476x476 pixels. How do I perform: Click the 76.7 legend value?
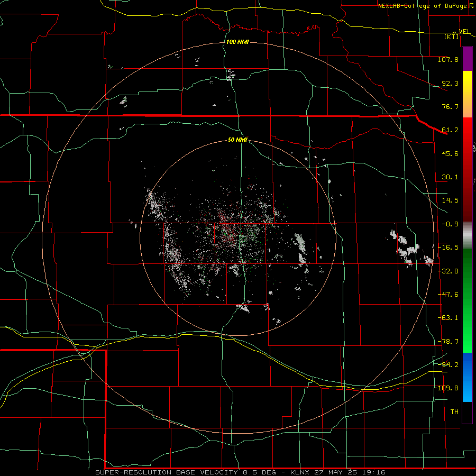click(x=450, y=106)
